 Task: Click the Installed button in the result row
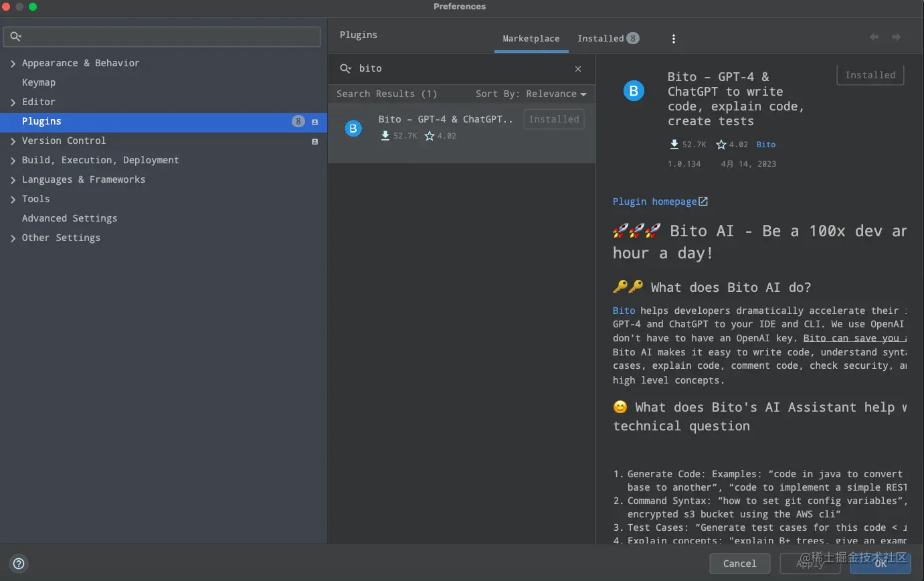point(554,119)
